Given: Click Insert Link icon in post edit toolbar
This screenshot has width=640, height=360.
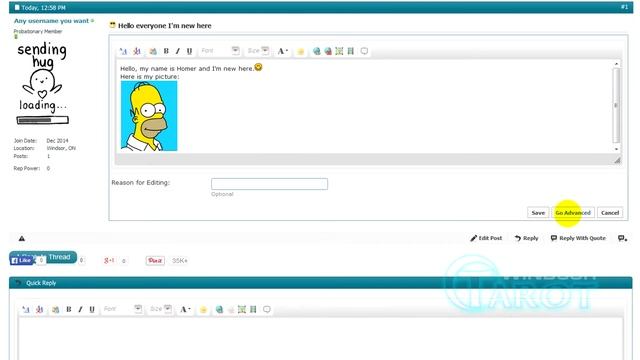Looking at the screenshot, I should coord(316,51).
